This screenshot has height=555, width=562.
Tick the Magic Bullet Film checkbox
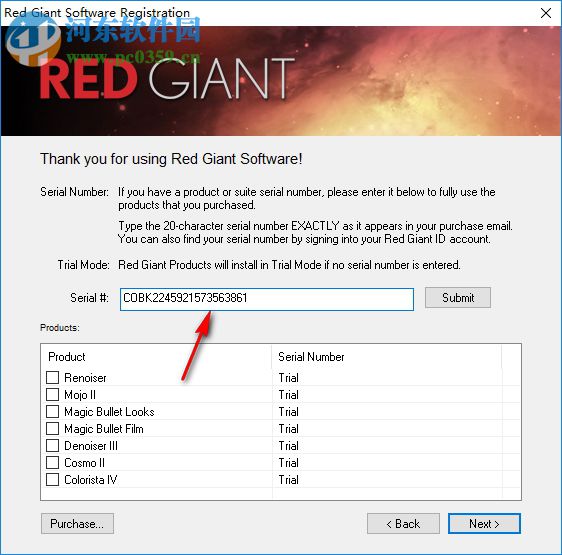[52, 428]
